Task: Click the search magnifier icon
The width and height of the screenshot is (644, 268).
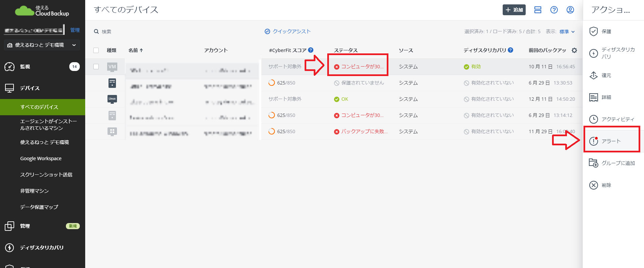Action: click(x=96, y=31)
